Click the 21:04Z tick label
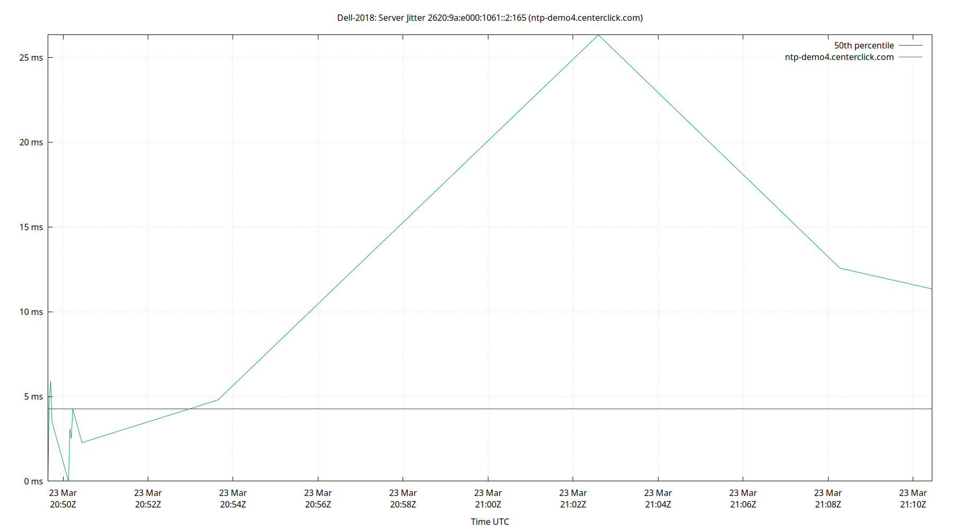This screenshot has height=530, width=980. coord(659,505)
